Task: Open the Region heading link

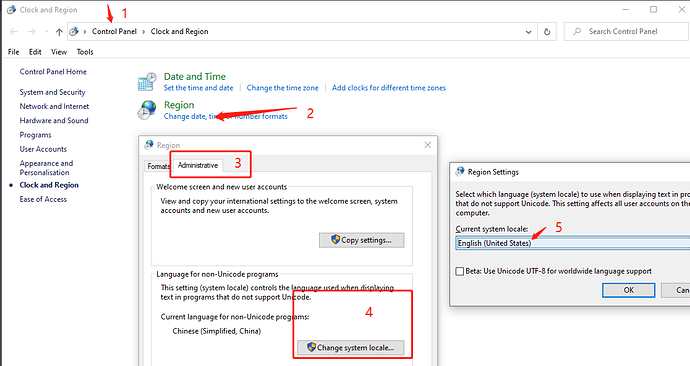Action: [x=179, y=105]
